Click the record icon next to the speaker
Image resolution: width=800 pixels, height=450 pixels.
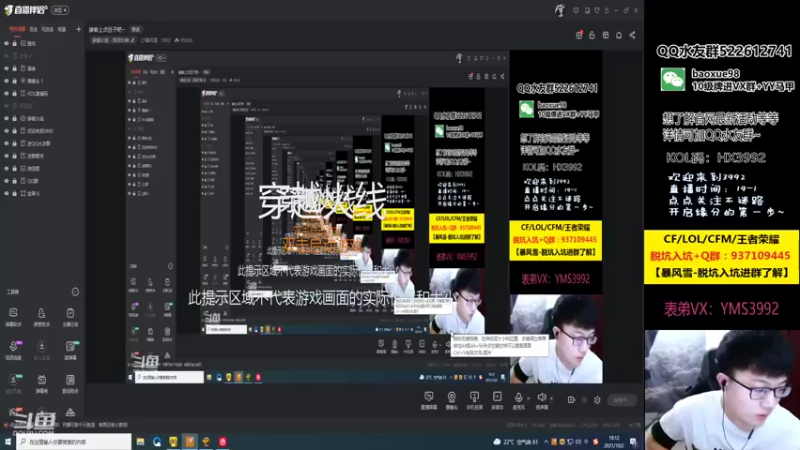pos(571,400)
